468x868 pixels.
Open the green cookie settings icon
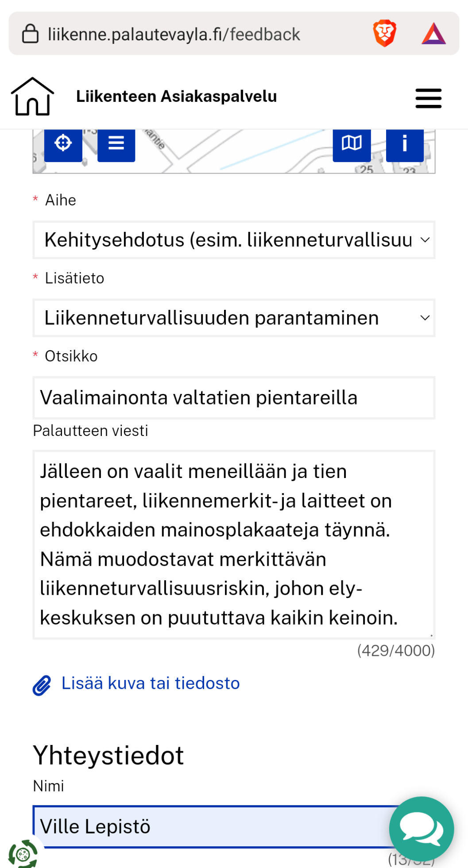click(x=23, y=853)
